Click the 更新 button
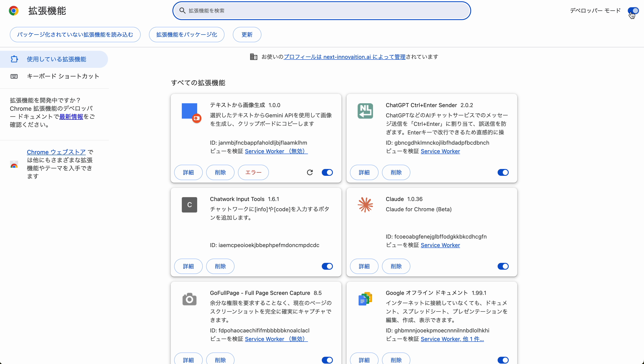Image resolution: width=644 pixels, height=364 pixels. (x=247, y=35)
